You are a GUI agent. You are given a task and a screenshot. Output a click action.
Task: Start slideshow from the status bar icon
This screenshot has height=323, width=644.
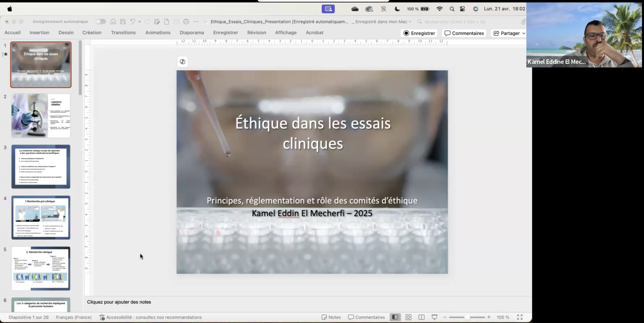click(x=434, y=317)
